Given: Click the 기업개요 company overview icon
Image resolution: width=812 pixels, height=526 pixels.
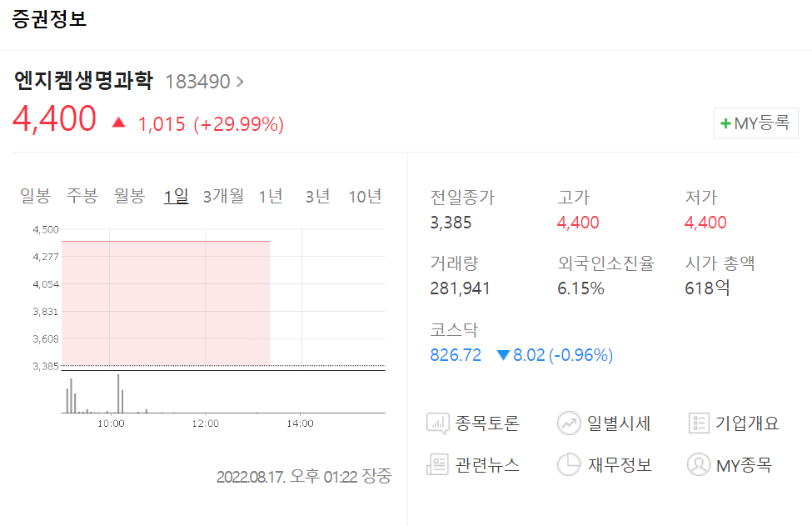Looking at the screenshot, I should click(x=699, y=423).
